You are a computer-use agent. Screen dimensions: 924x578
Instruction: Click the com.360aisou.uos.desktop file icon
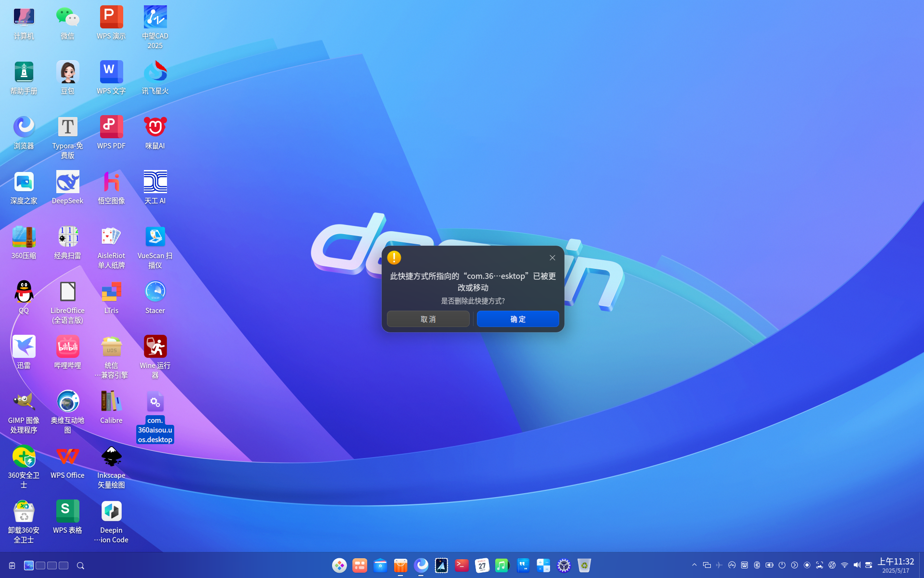coord(155,417)
